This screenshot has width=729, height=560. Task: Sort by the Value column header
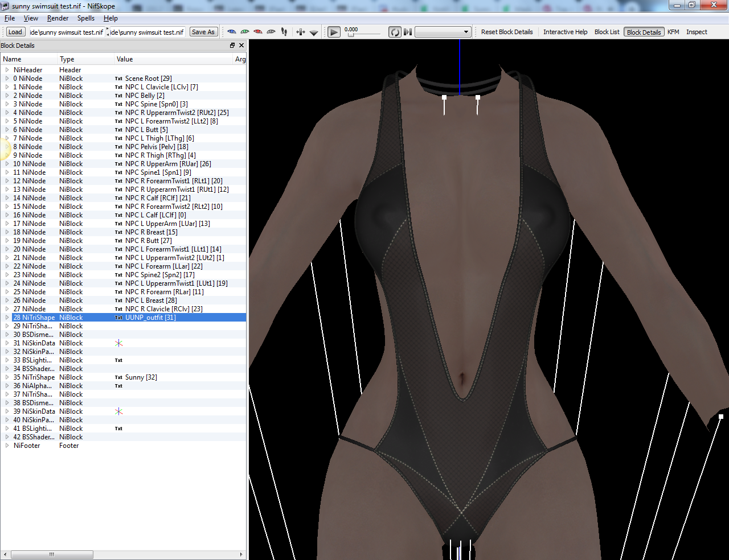coord(173,59)
